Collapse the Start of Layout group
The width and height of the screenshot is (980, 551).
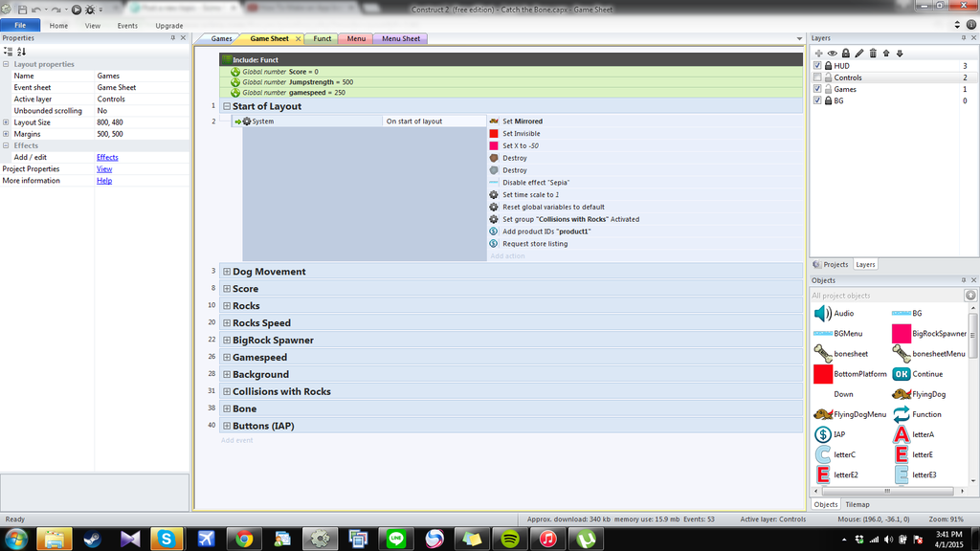[227, 106]
